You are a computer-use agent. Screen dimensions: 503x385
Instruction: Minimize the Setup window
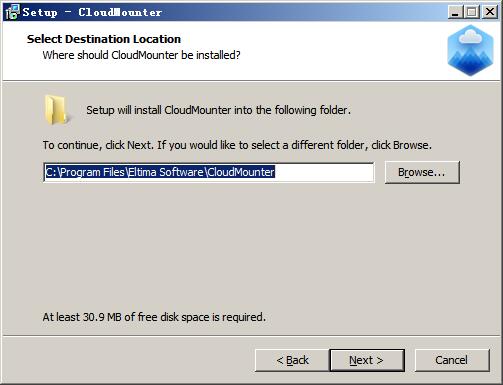455,12
